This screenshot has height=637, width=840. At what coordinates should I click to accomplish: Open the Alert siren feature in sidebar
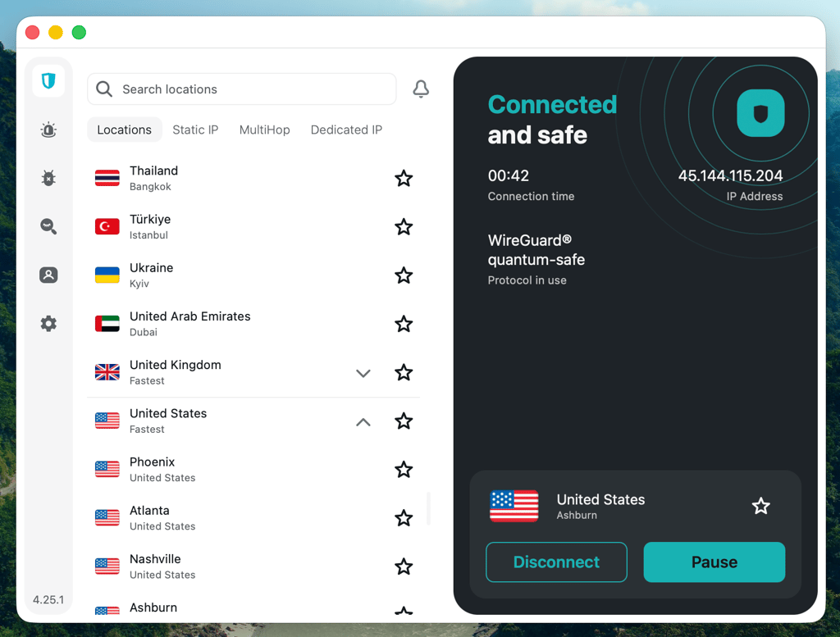48,130
